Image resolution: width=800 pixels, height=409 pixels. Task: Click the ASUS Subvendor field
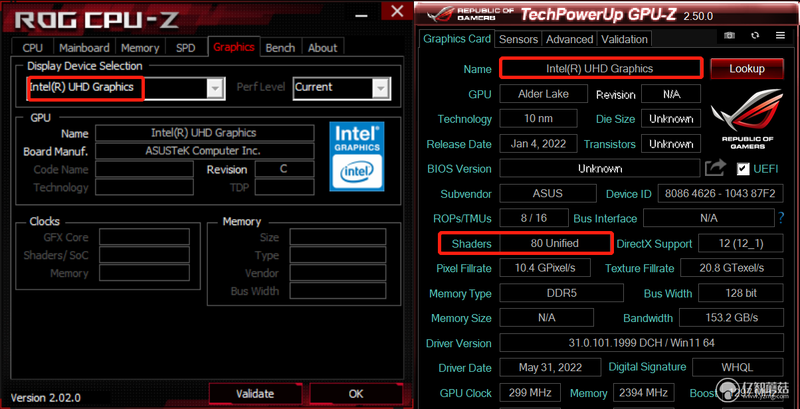pos(548,194)
